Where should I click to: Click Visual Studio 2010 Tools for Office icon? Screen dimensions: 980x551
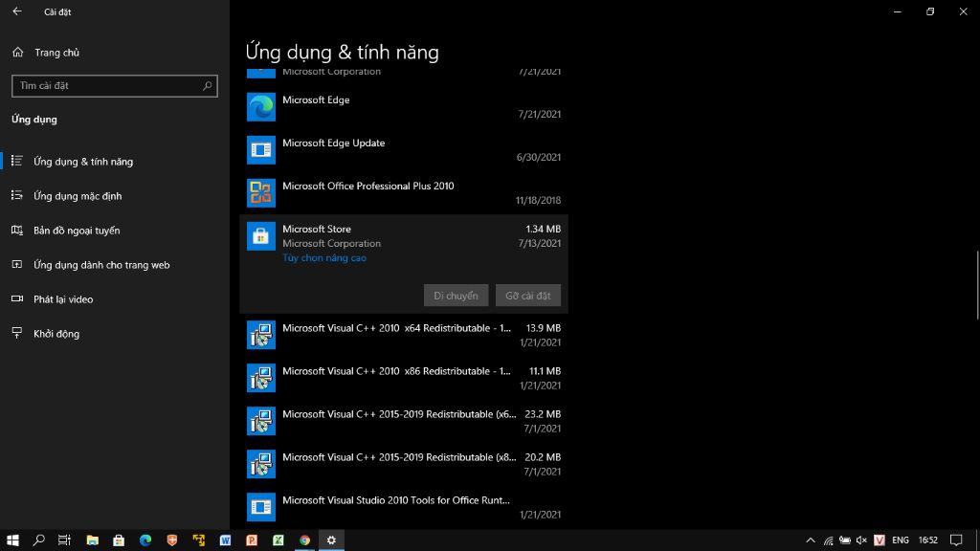(260, 507)
